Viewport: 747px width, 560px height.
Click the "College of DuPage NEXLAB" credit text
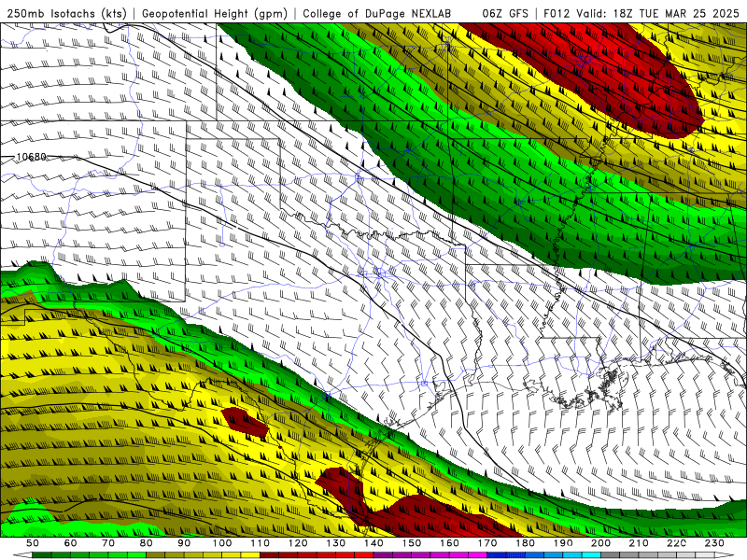point(377,13)
